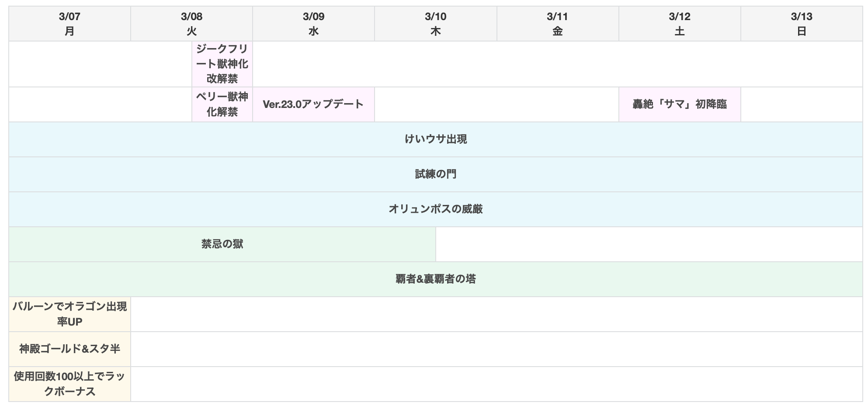Screen dimensions: 868x409
Task: Select the 禁忌の獄 event bar
Action: point(222,244)
